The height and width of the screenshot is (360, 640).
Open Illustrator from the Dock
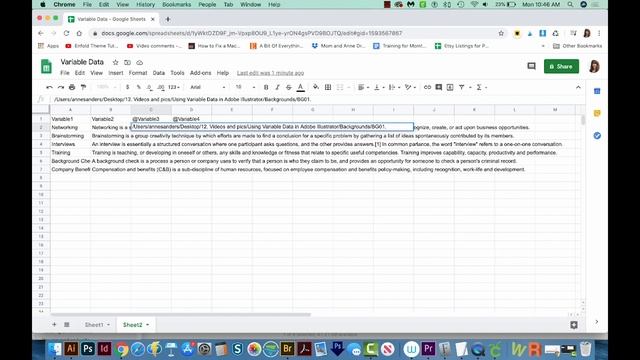tap(71, 349)
